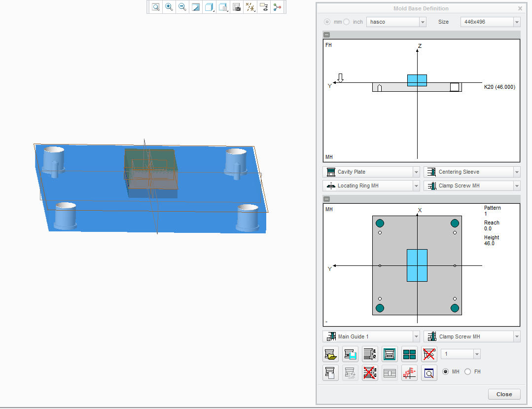Viewport: 532px width, 409px height.
Task: Close the Mold Base Definition dialog via X
Action: click(x=520, y=8)
